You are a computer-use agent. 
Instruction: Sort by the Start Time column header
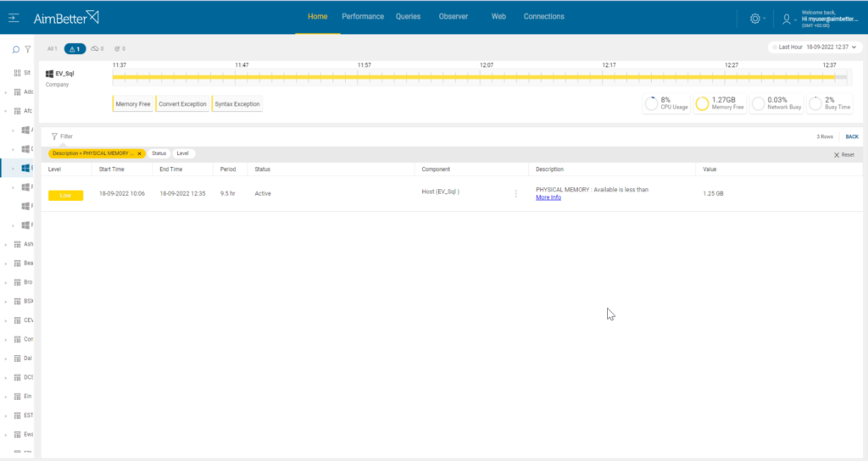111,169
